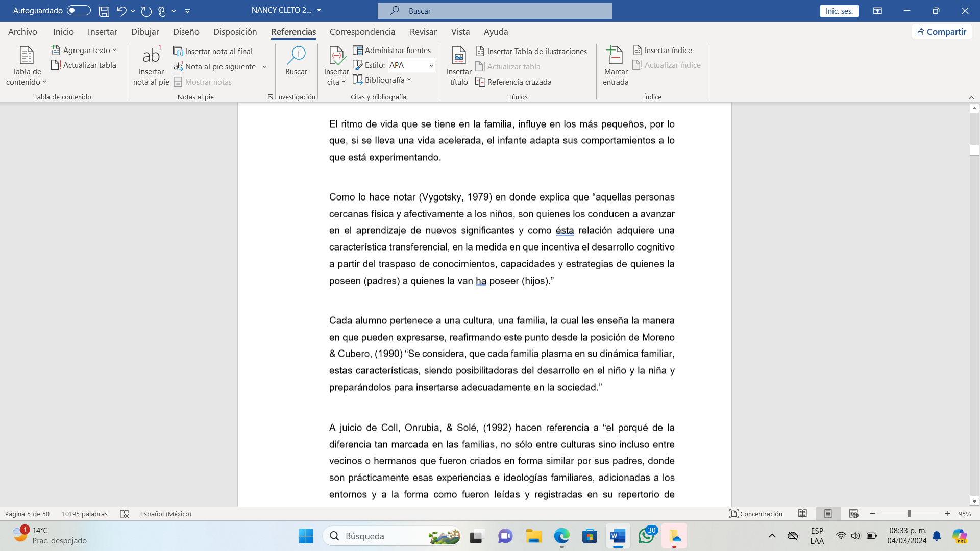
Task: Expand the document title dropdown
Action: (320, 10)
